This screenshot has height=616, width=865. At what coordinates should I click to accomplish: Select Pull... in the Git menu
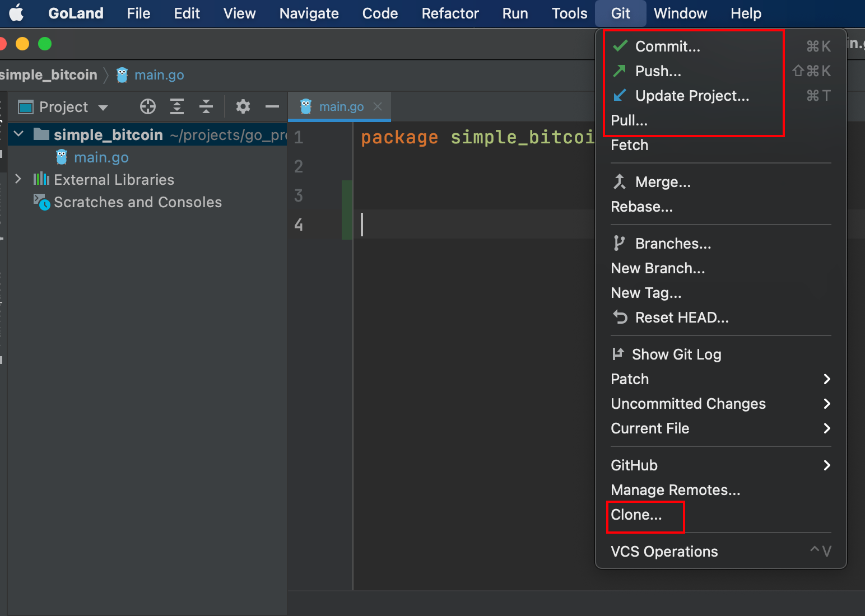(x=720, y=120)
